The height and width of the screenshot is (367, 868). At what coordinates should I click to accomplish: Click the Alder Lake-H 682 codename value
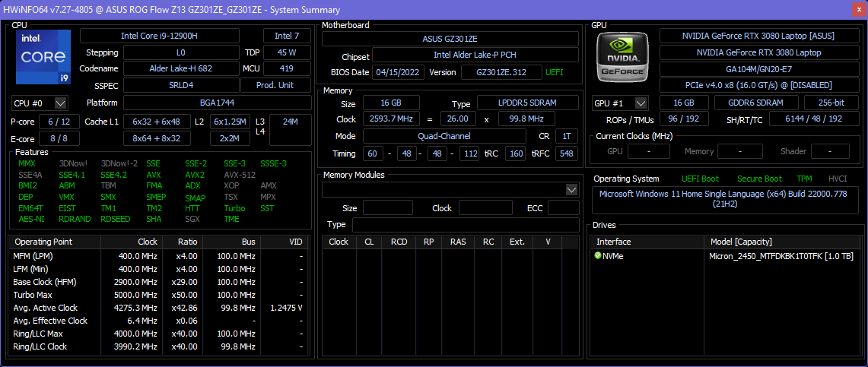point(181,68)
